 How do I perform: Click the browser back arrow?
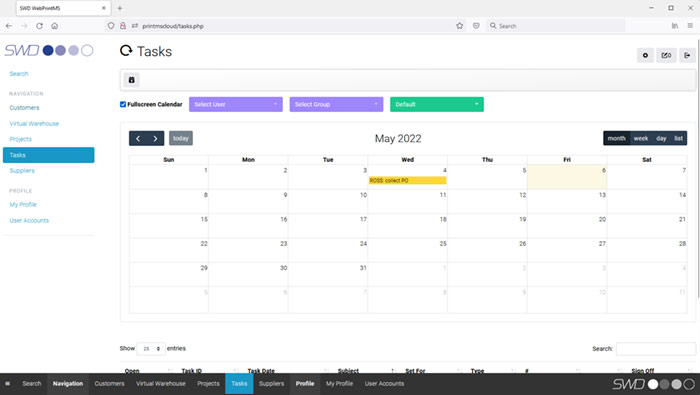[x=9, y=26]
